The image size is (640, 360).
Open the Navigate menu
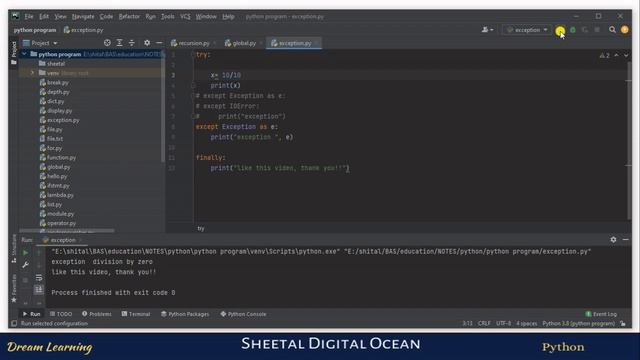point(83,17)
